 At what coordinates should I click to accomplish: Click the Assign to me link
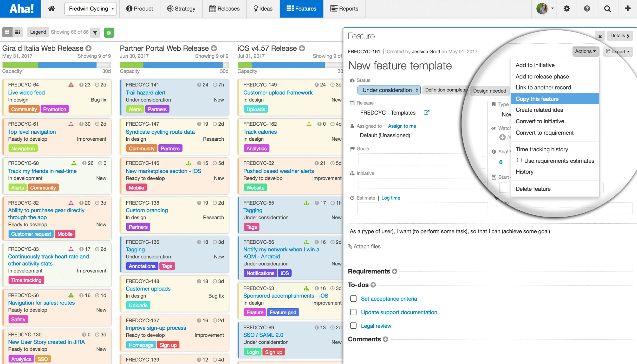(402, 126)
